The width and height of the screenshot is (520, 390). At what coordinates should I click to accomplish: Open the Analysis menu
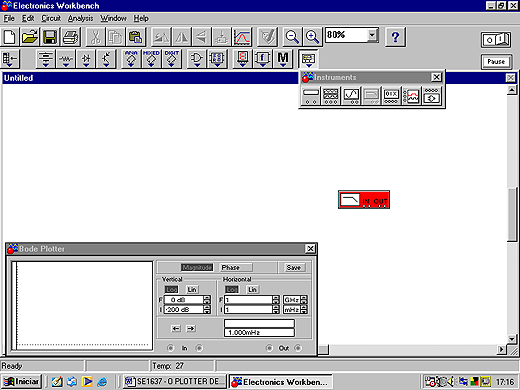pyautogui.click(x=80, y=18)
